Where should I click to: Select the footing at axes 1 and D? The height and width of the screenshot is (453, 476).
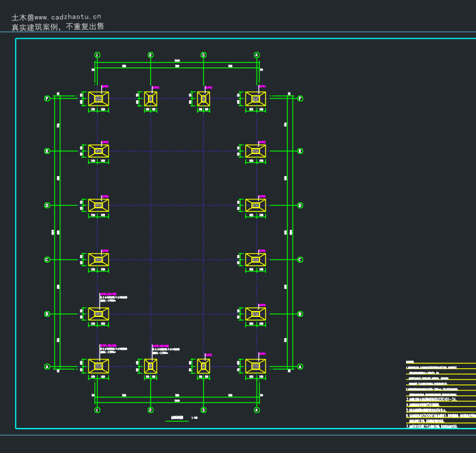pyautogui.click(x=98, y=205)
